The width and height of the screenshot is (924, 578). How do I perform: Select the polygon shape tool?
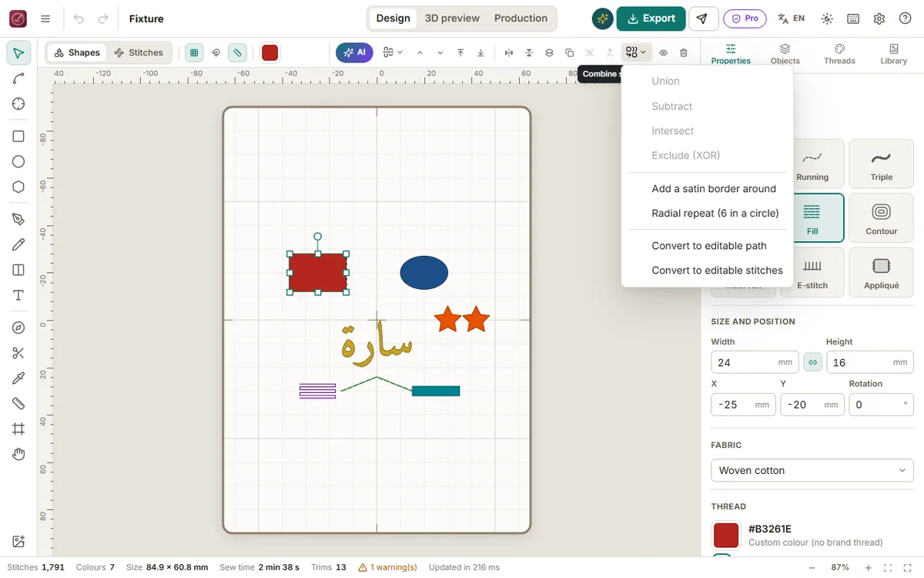(x=18, y=187)
